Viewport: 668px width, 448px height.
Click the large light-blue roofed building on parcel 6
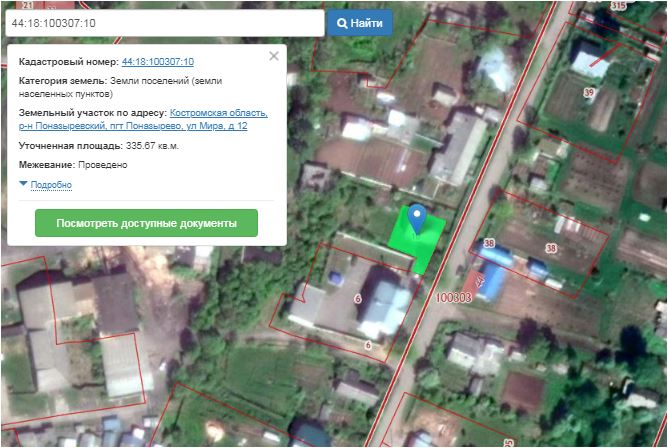tap(382, 305)
